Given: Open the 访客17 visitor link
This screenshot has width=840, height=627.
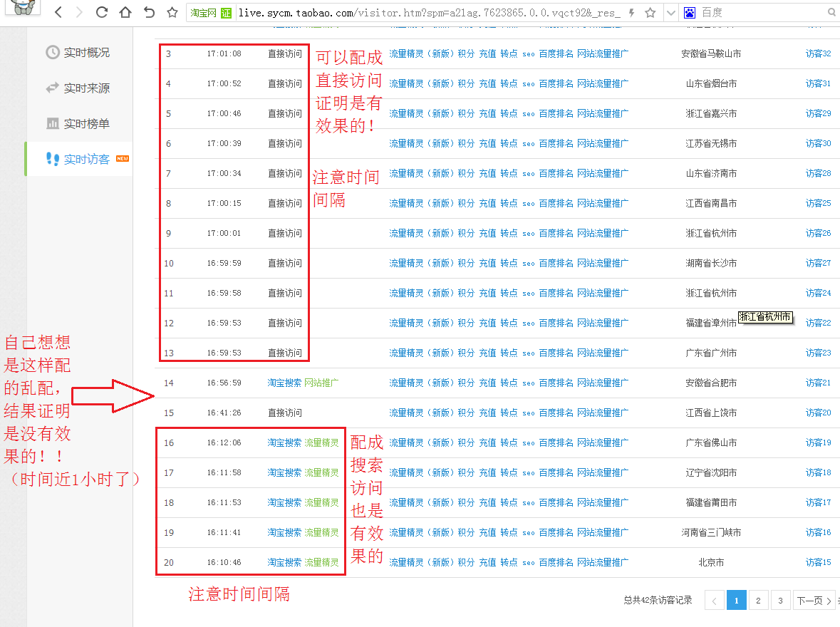Looking at the screenshot, I should 818,503.
